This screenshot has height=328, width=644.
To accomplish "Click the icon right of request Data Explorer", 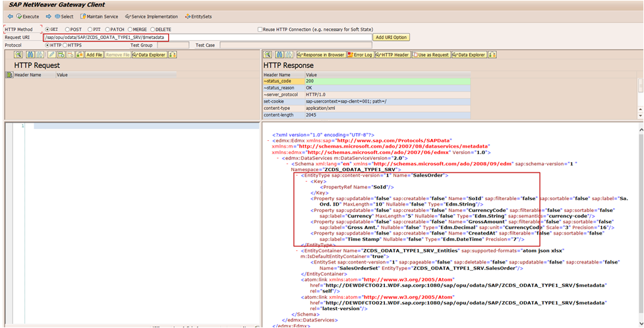I will point(173,55).
